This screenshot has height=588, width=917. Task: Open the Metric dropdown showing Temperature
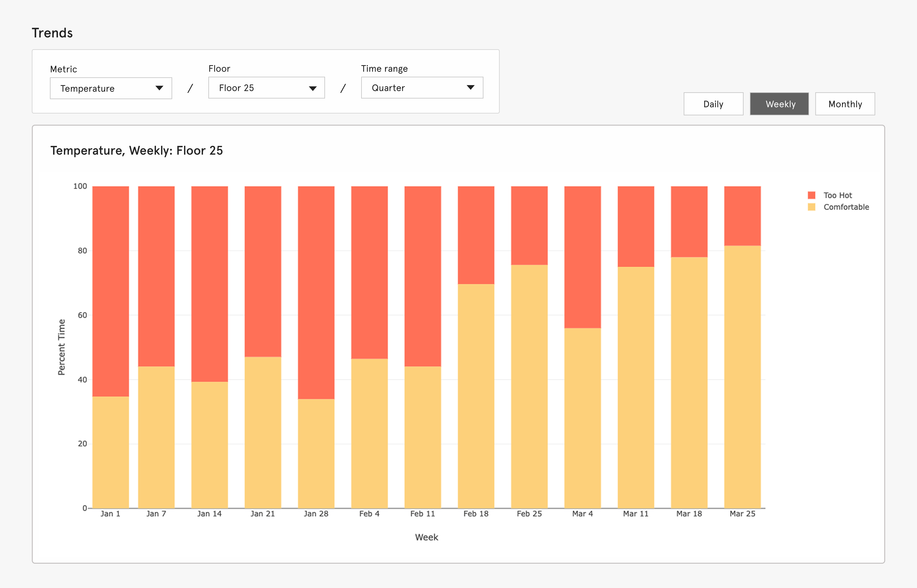[111, 88]
